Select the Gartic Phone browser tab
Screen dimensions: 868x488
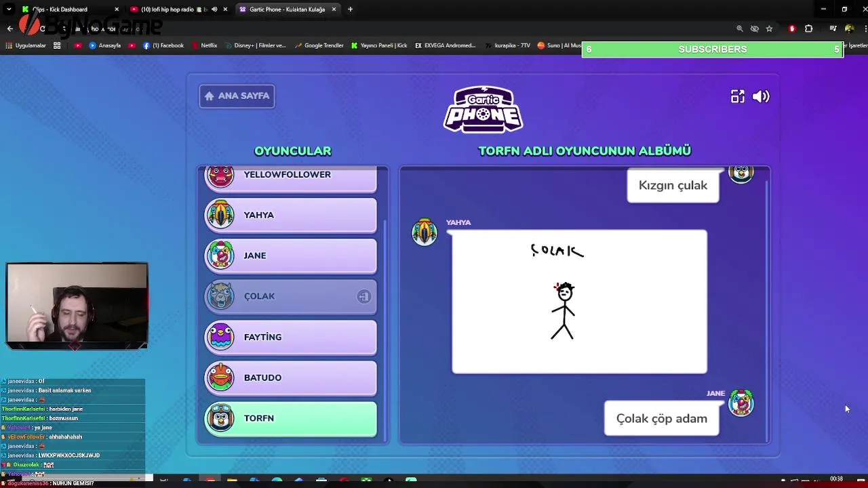coord(288,9)
